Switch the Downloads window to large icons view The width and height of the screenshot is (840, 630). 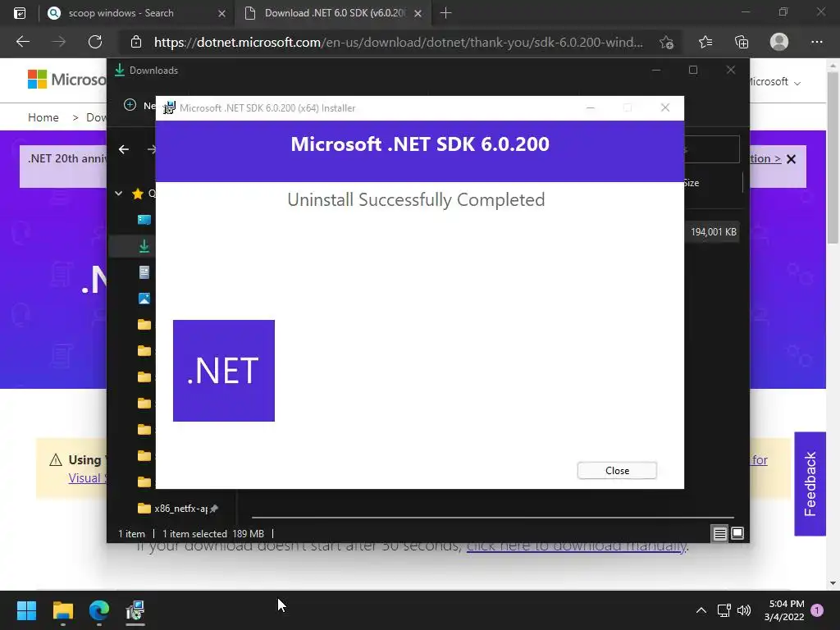tap(737, 533)
